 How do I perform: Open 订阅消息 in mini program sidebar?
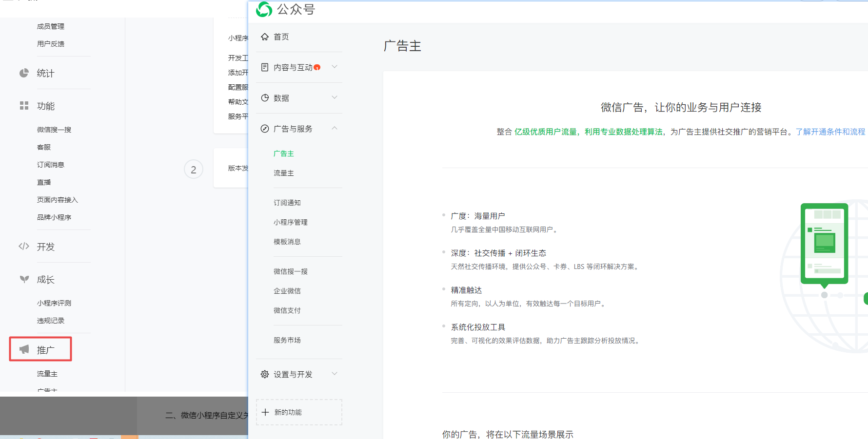(x=51, y=165)
